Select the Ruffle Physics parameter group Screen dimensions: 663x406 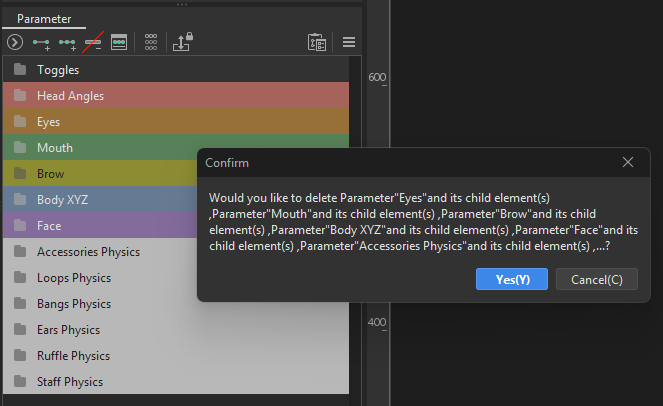[x=73, y=356]
